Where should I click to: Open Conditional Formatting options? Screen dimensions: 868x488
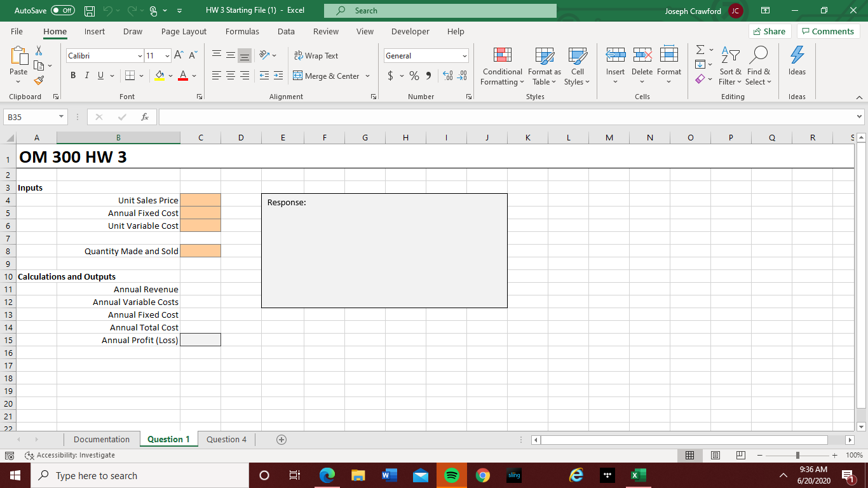pyautogui.click(x=503, y=67)
